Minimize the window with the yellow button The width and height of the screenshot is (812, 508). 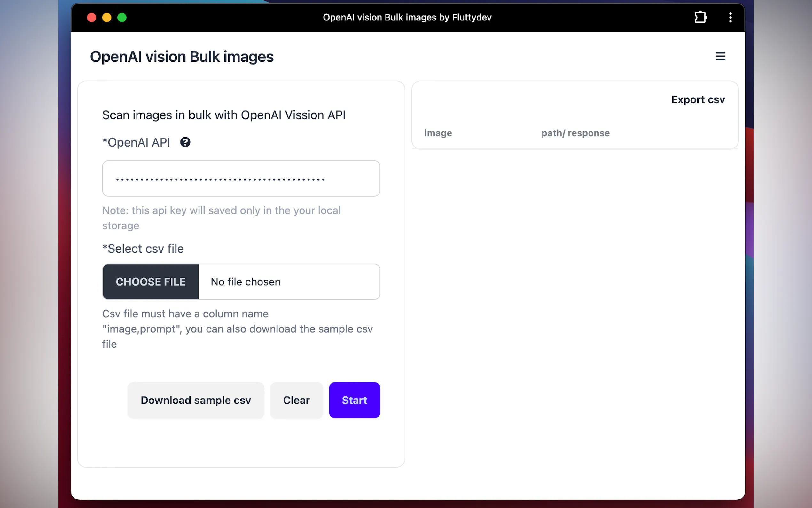tap(107, 18)
